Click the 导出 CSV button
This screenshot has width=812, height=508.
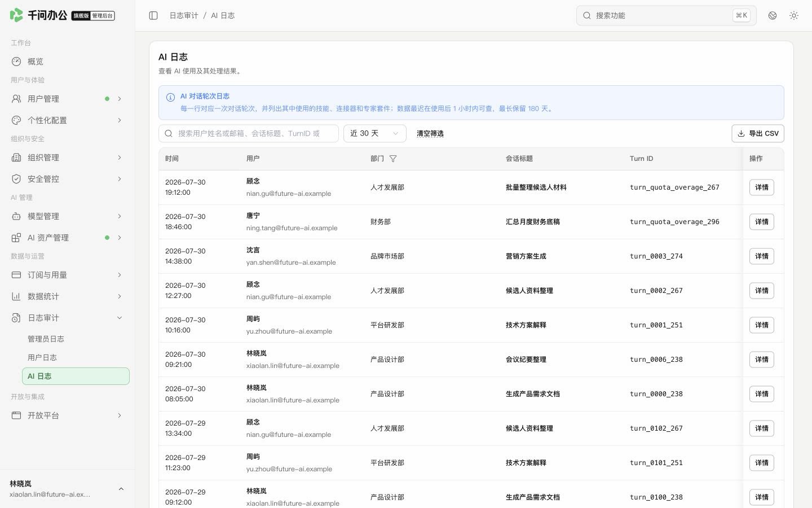758,134
